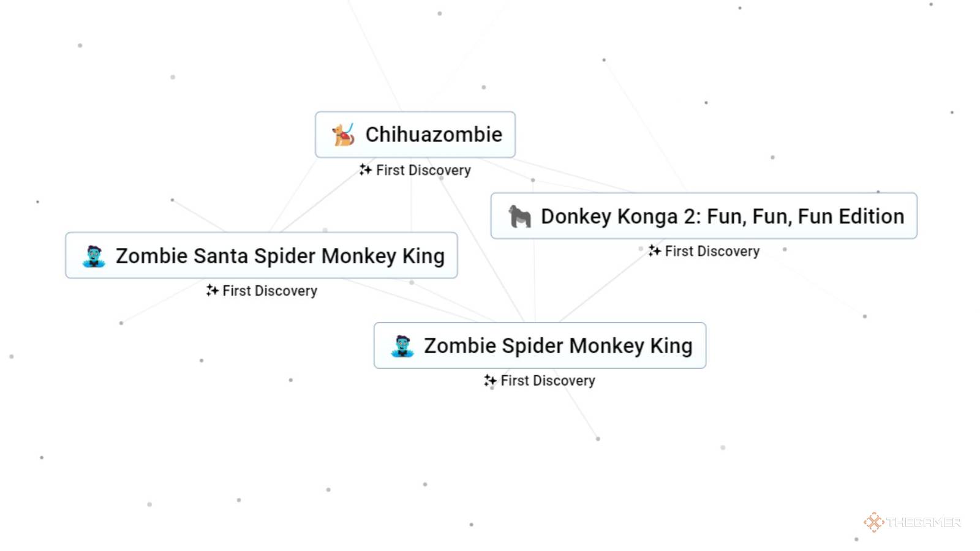Viewport: 980px width, 551px height.
Task: Click First Discovery text below Zombie Santa Spider Monkey King
Action: (x=269, y=291)
